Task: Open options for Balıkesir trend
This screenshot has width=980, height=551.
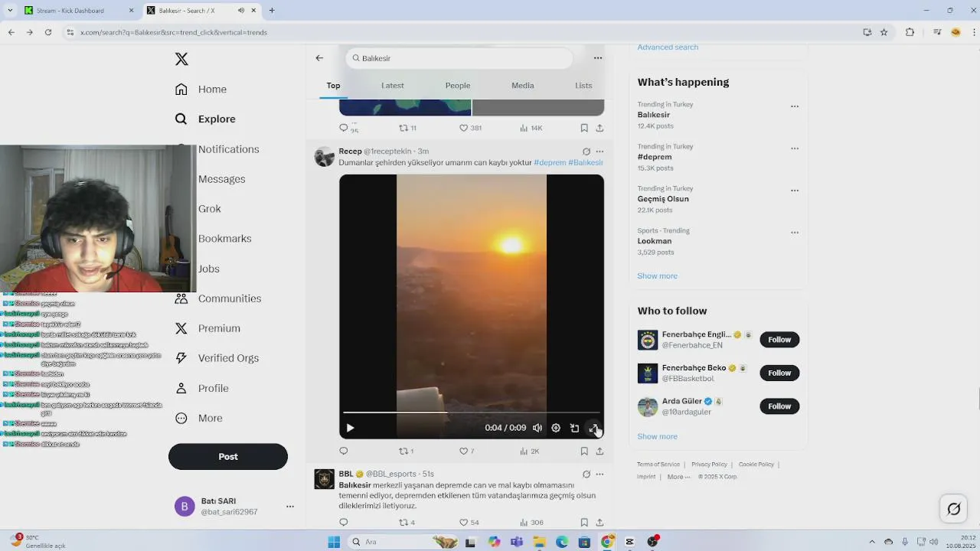Action: point(795,106)
